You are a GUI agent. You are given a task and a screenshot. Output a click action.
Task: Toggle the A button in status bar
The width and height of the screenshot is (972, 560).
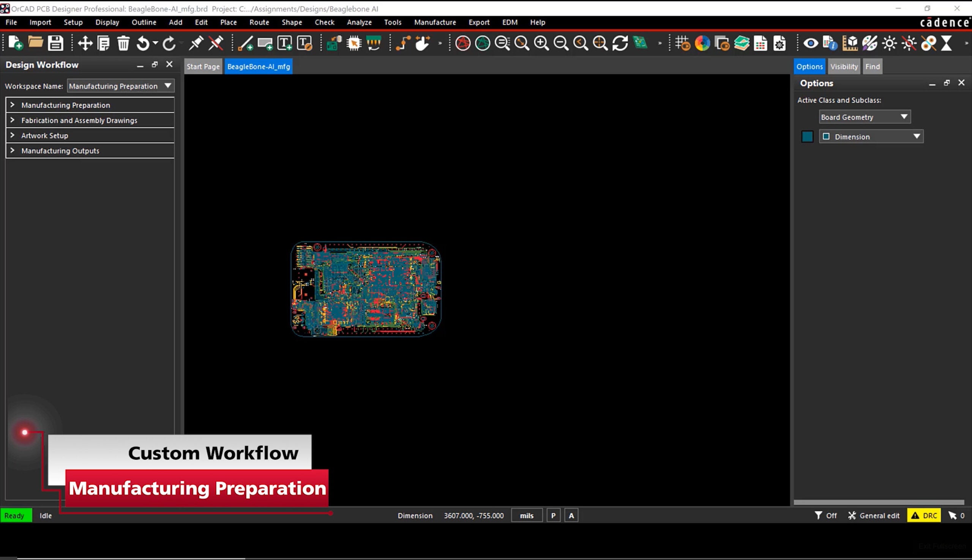(x=571, y=515)
